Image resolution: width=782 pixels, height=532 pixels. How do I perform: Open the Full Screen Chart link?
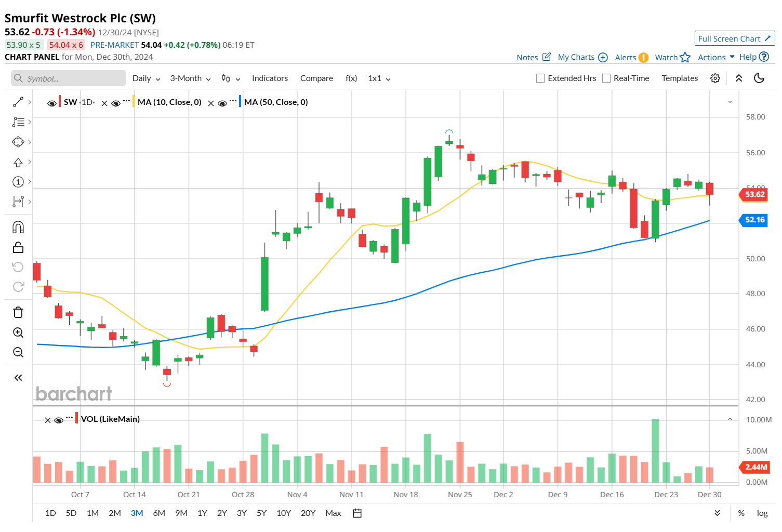734,38
